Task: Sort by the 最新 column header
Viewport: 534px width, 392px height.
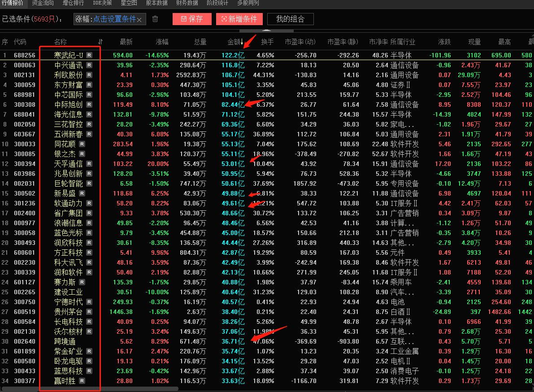Action: (126, 42)
